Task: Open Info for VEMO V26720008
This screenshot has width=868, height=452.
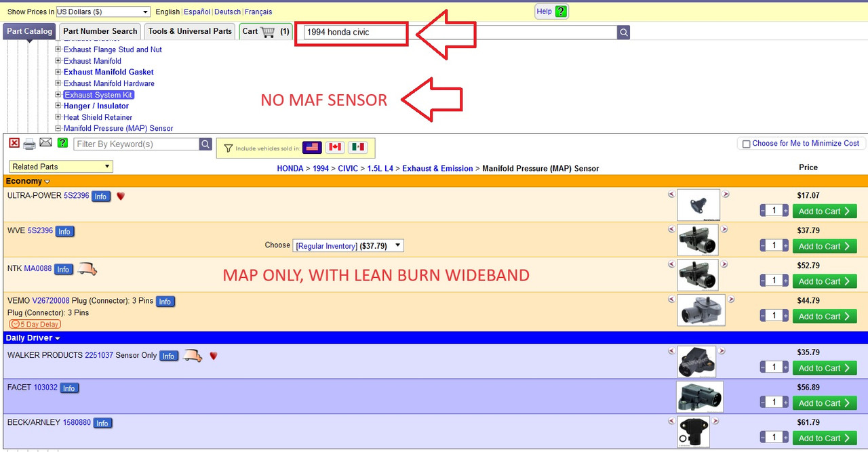Action: click(x=165, y=301)
